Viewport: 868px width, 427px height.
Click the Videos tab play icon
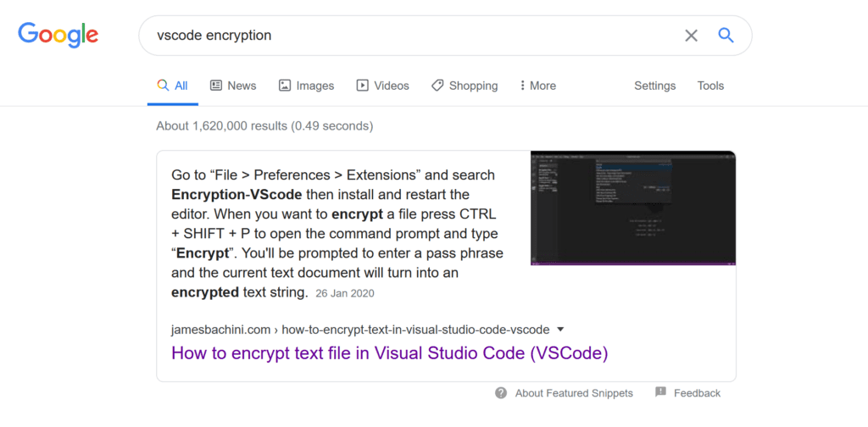coord(362,86)
